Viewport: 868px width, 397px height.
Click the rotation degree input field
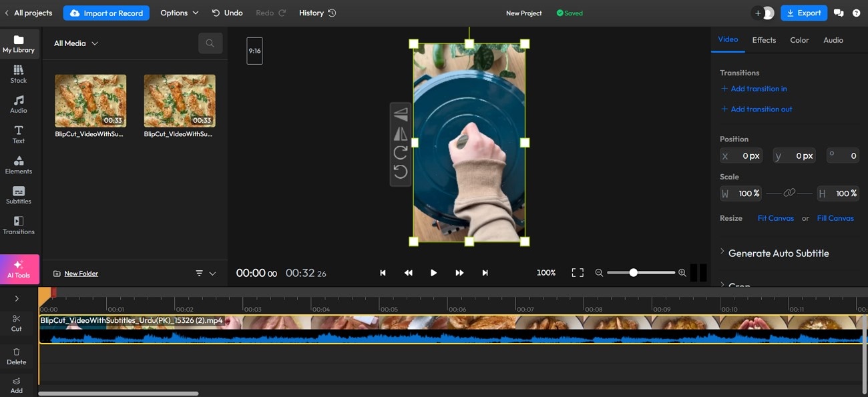tap(843, 155)
